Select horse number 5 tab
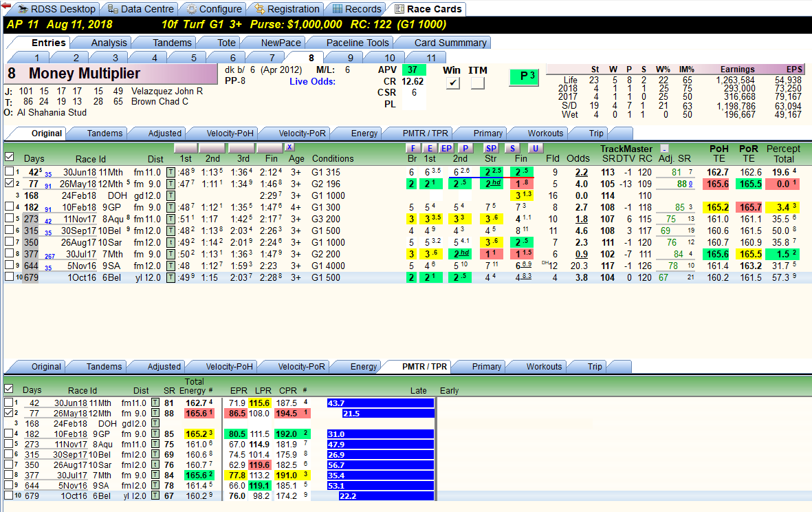812x512 pixels. [194, 58]
